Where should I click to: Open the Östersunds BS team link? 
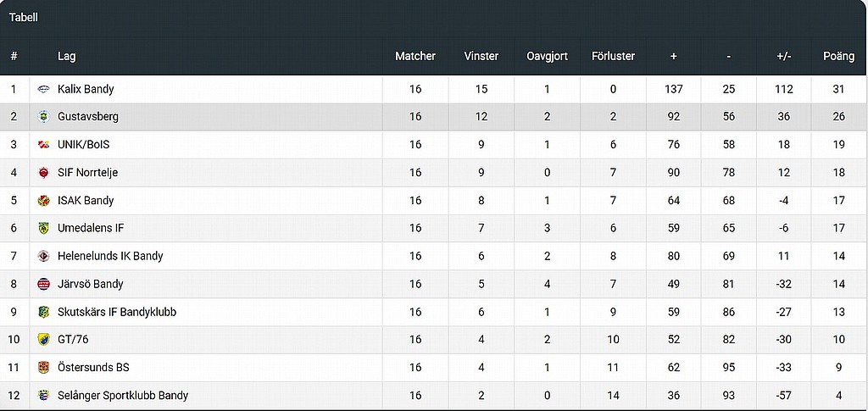[93, 367]
